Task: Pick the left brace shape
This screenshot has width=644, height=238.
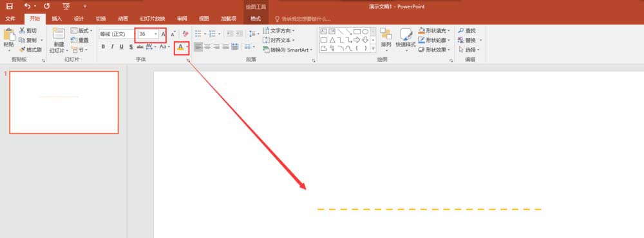Action: click(x=357, y=48)
